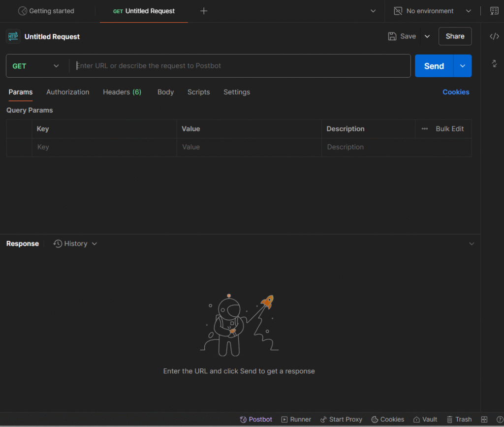Screen dimensions: 504x427
Task: Click the variables icon in top-right corner
Action: point(494,11)
